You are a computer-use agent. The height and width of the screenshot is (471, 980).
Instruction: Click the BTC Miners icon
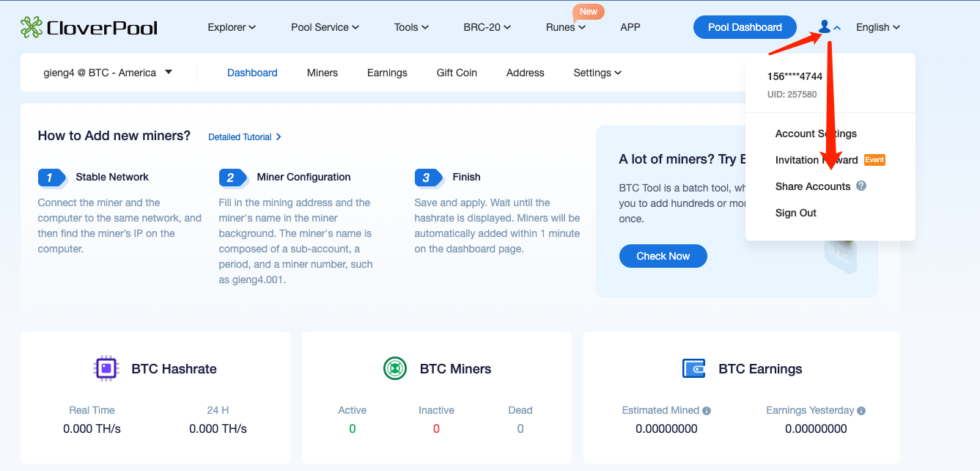click(x=395, y=368)
